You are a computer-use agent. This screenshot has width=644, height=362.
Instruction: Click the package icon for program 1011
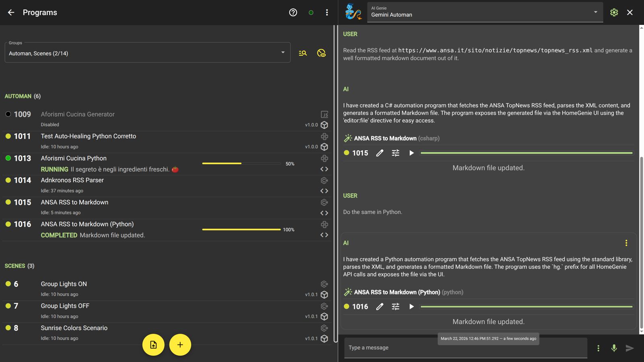coord(324,147)
